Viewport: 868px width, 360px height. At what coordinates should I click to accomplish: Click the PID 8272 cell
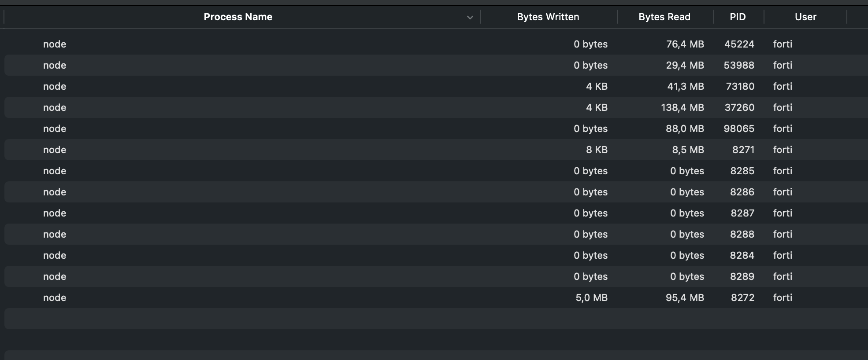742,298
